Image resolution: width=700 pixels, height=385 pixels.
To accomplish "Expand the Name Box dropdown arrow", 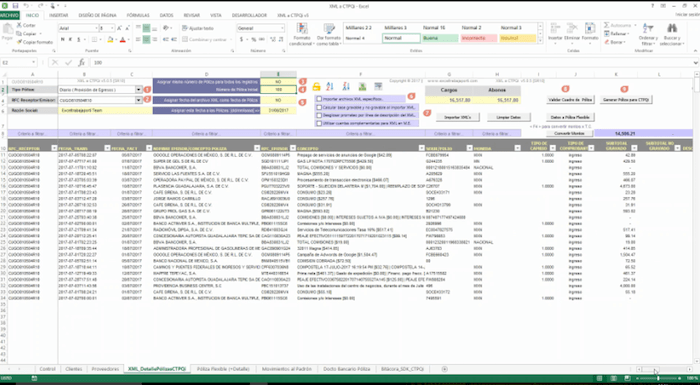I will click(34, 63).
